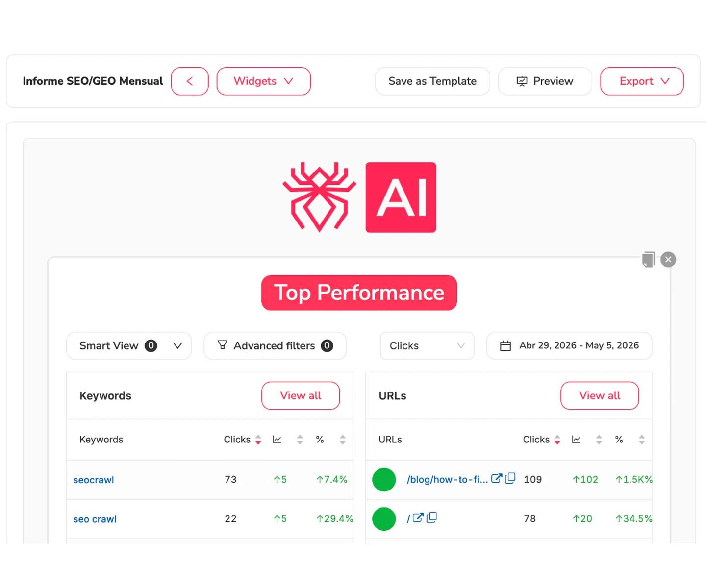The height and width of the screenshot is (588, 706).
Task: Open the Export dropdown menu
Action: click(x=642, y=81)
